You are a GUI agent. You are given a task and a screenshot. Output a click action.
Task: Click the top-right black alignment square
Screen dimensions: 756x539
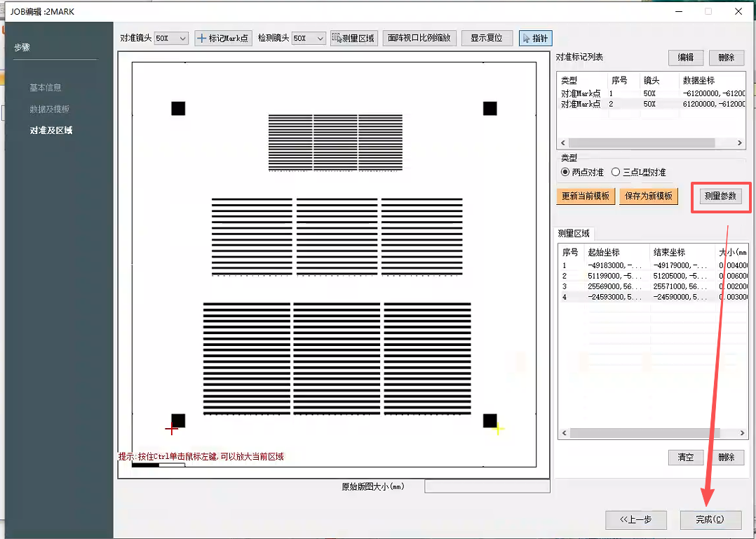(490, 108)
